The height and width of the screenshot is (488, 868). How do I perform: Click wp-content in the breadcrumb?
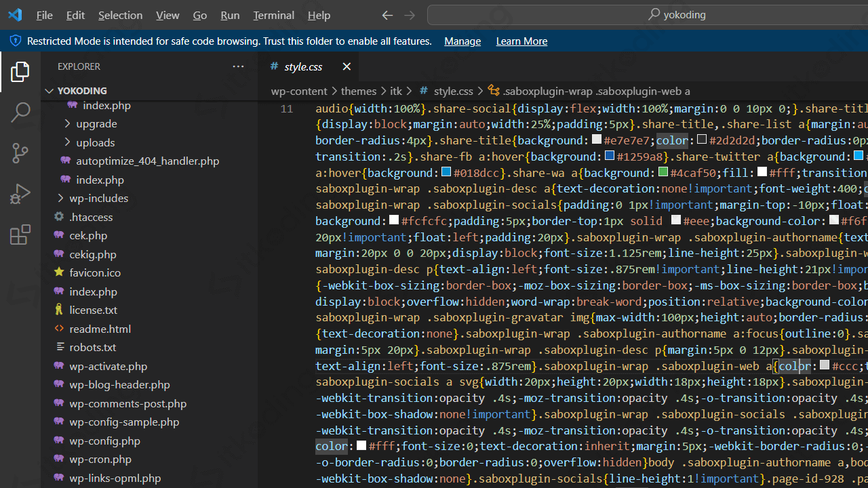pyautogui.click(x=299, y=91)
